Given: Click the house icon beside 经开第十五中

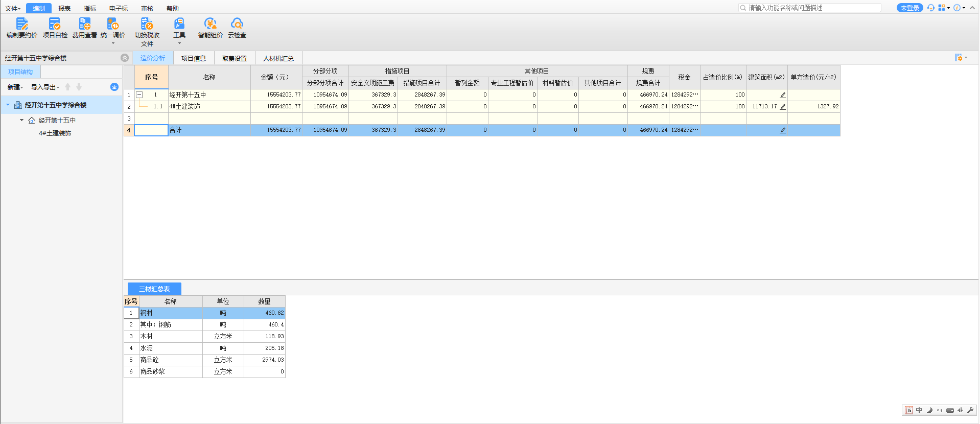Looking at the screenshot, I should tap(32, 121).
